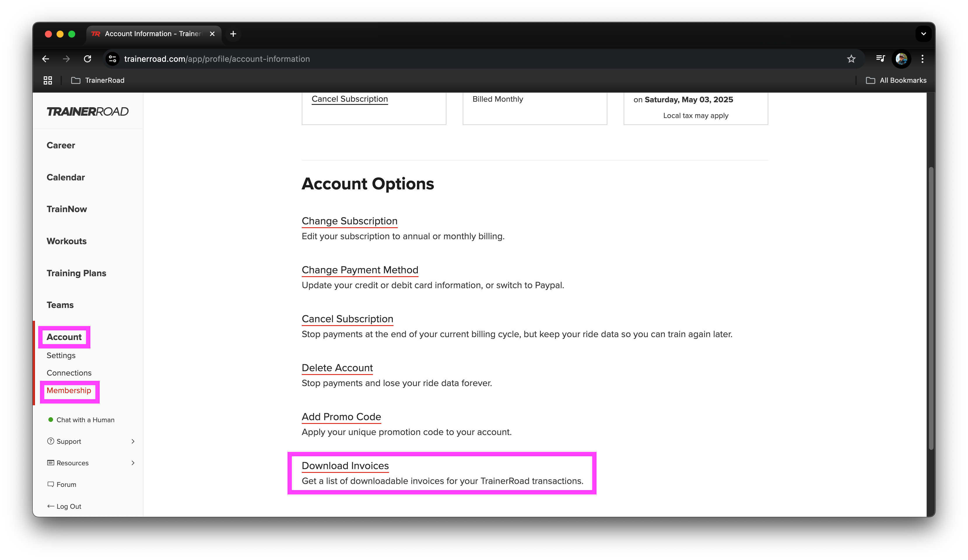Expand the Resources chevron
This screenshot has height=560, width=968.
pos(133,463)
